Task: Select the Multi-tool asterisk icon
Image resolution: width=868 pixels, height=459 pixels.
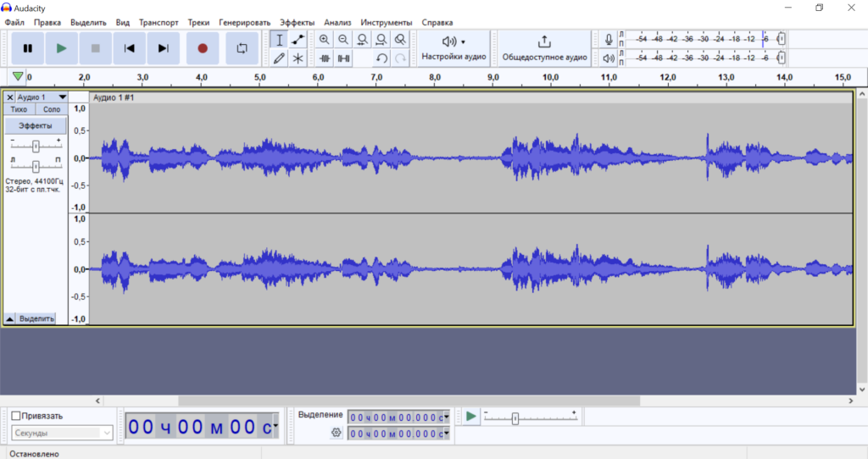Action: coord(298,58)
